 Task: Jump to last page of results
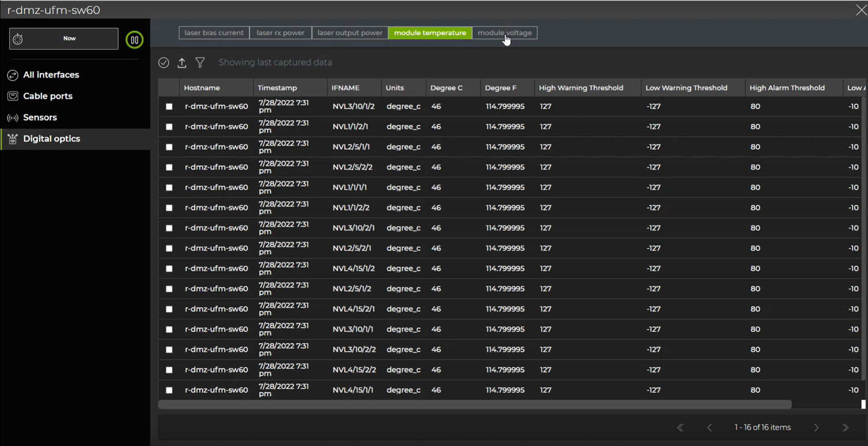845,428
